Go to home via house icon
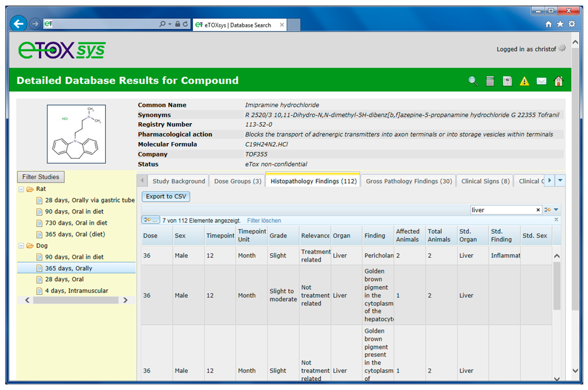The image size is (588, 390). (x=558, y=81)
